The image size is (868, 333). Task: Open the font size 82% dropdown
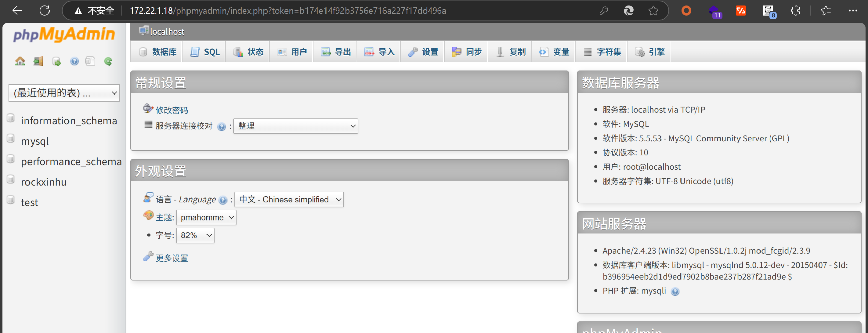[x=195, y=235]
